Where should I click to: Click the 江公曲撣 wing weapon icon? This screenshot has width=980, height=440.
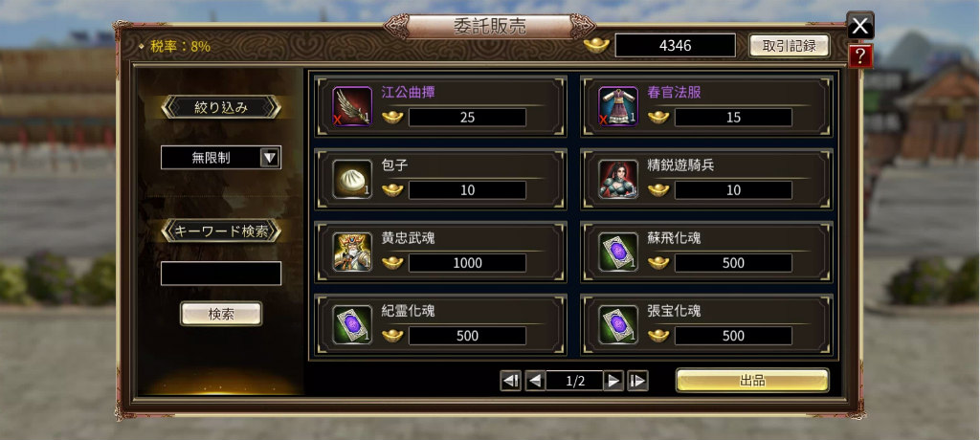click(352, 106)
